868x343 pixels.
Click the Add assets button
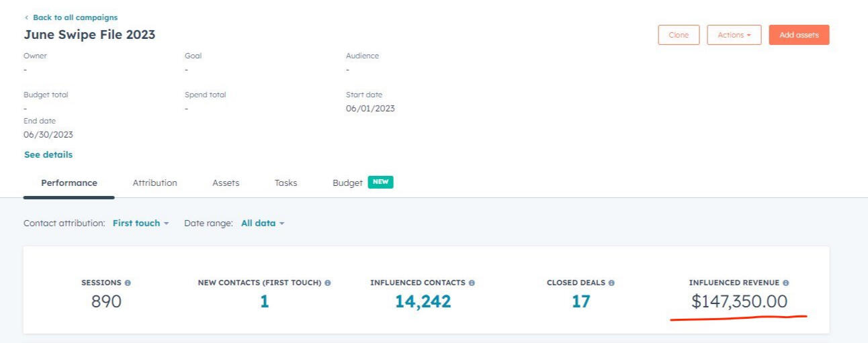pyautogui.click(x=799, y=35)
